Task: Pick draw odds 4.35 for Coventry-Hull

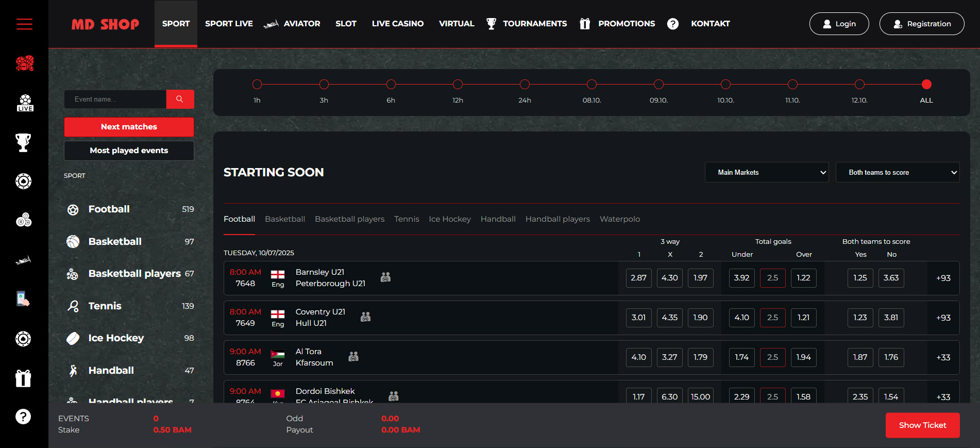Action: tap(669, 318)
